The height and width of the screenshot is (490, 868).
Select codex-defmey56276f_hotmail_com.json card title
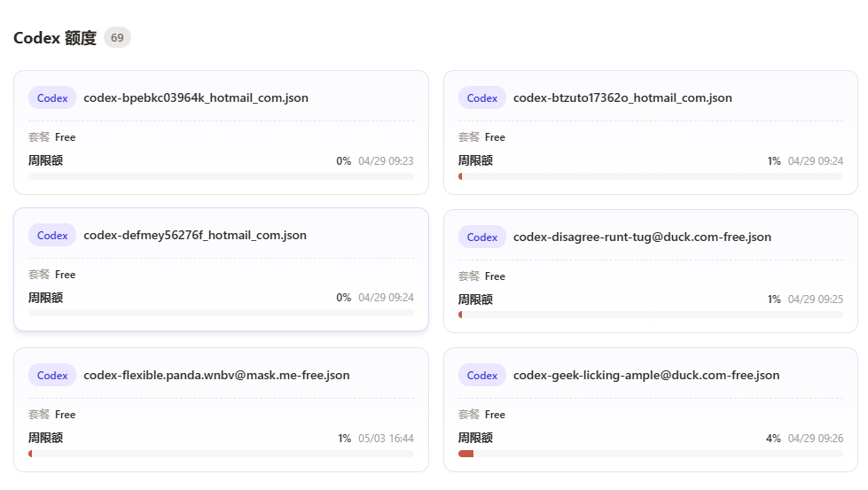(x=195, y=235)
